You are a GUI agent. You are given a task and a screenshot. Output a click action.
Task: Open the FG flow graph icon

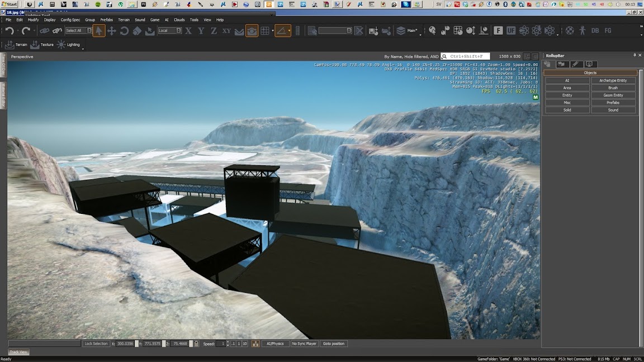click(608, 31)
